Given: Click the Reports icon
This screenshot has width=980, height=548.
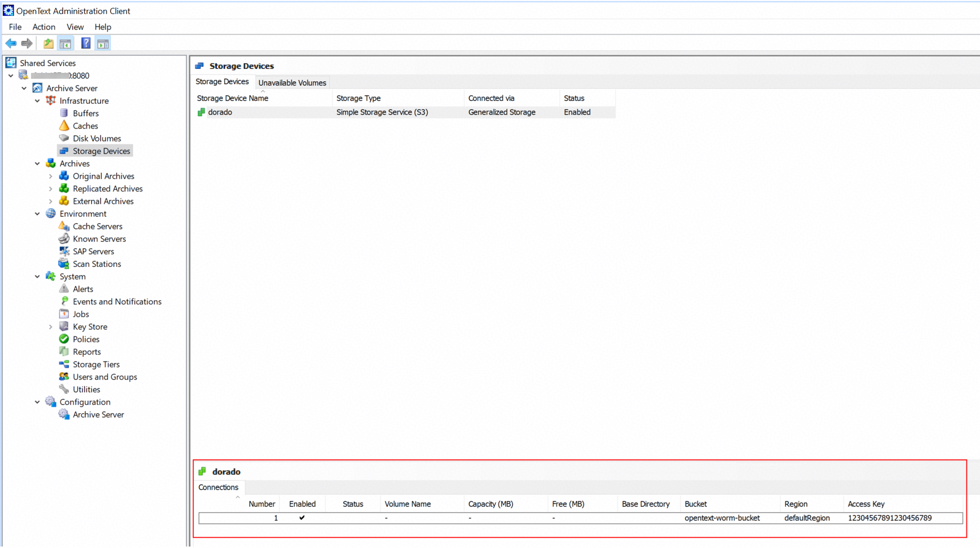Looking at the screenshot, I should coord(64,352).
